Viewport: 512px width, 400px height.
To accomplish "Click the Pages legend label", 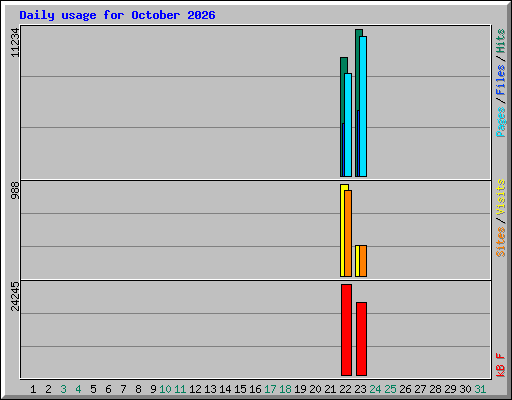I will [x=500, y=122].
